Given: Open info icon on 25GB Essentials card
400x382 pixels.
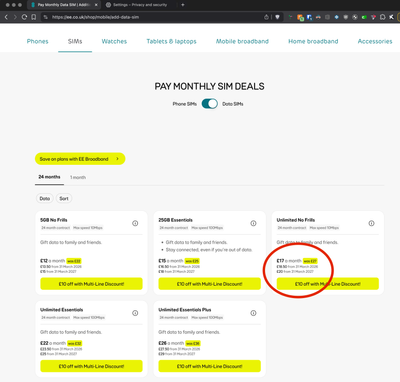Looking at the screenshot, I should 253,223.
